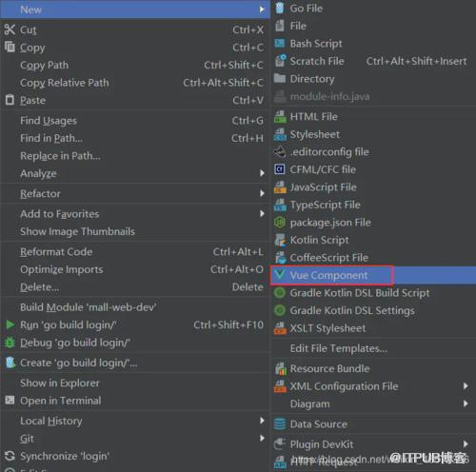Expand the Plugin DevKit submenu arrow
Viewport: 476px width, 472px height.
(466, 443)
